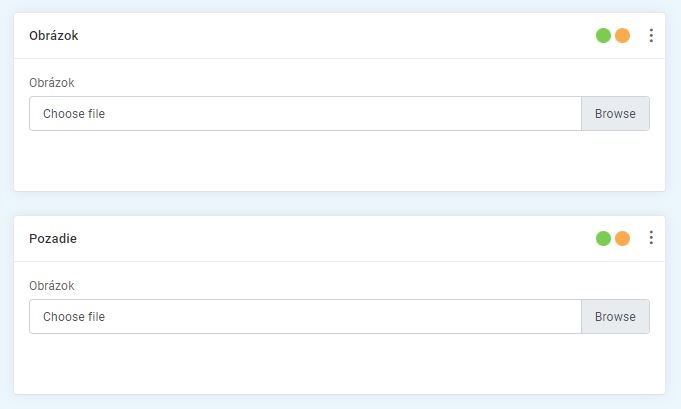681x409 pixels.
Task: Click the Obrázok field label above the first file input
Action: point(52,83)
